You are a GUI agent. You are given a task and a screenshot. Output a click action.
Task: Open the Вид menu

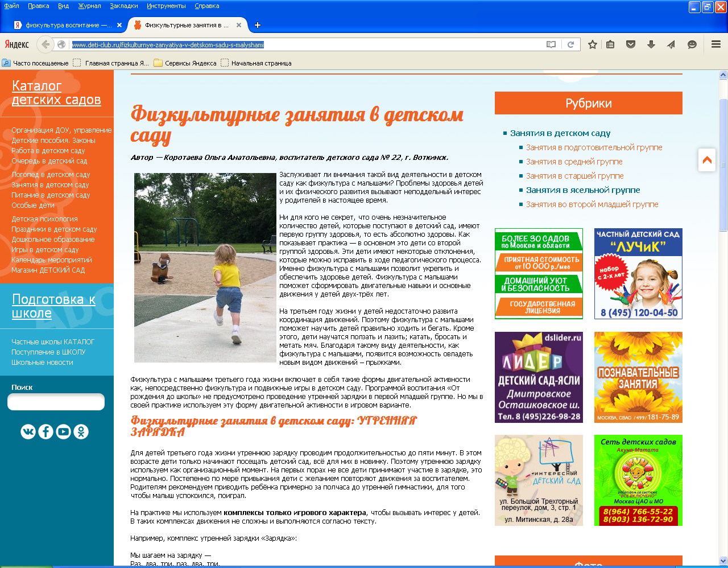(x=63, y=6)
